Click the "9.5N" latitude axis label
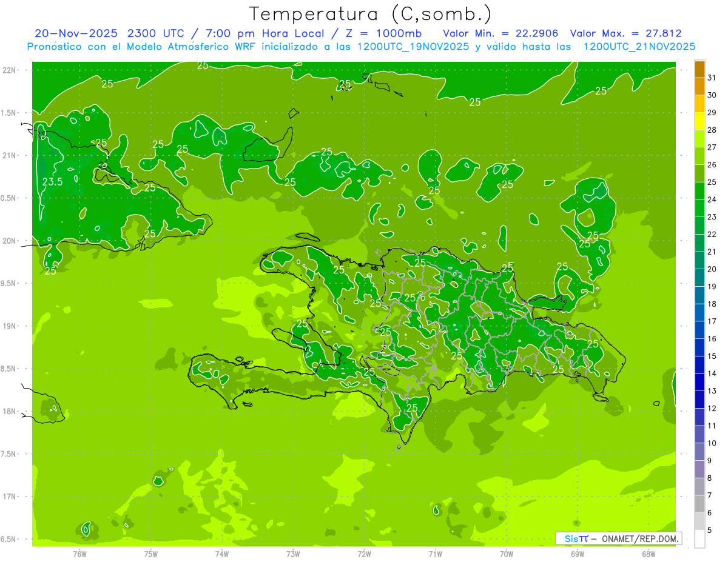Image resolution: width=728 pixels, height=562 pixels. point(9,283)
